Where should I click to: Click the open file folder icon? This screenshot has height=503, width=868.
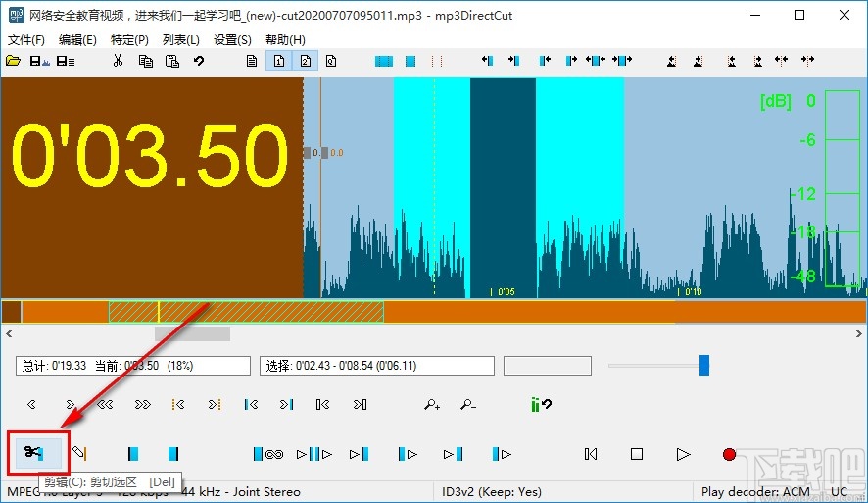click(13, 61)
